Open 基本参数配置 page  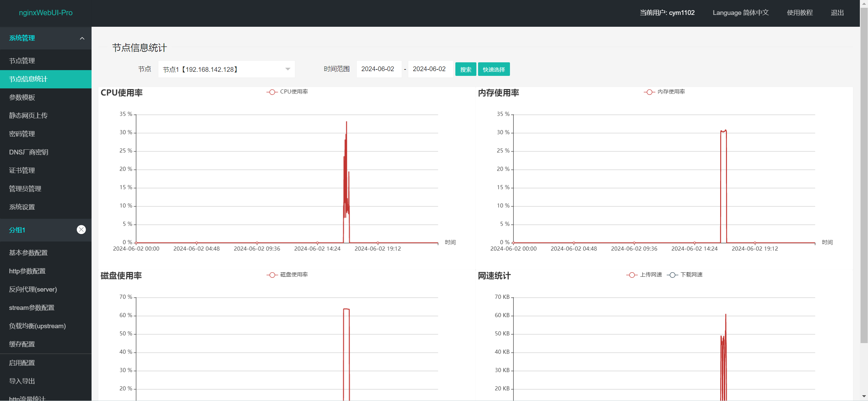click(x=46, y=253)
